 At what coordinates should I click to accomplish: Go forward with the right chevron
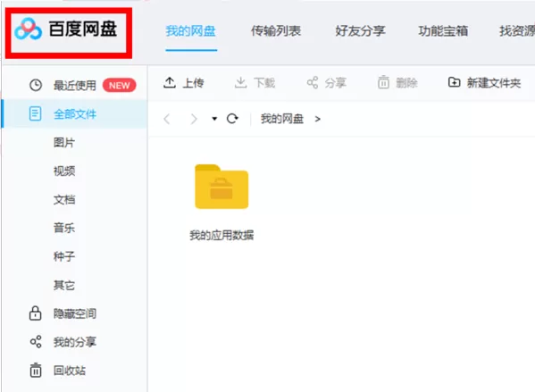coord(194,119)
